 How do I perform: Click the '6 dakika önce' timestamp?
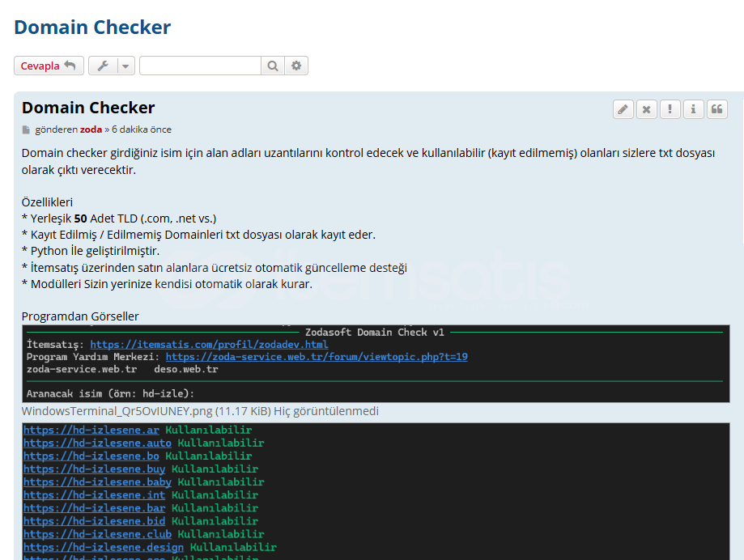click(x=142, y=129)
